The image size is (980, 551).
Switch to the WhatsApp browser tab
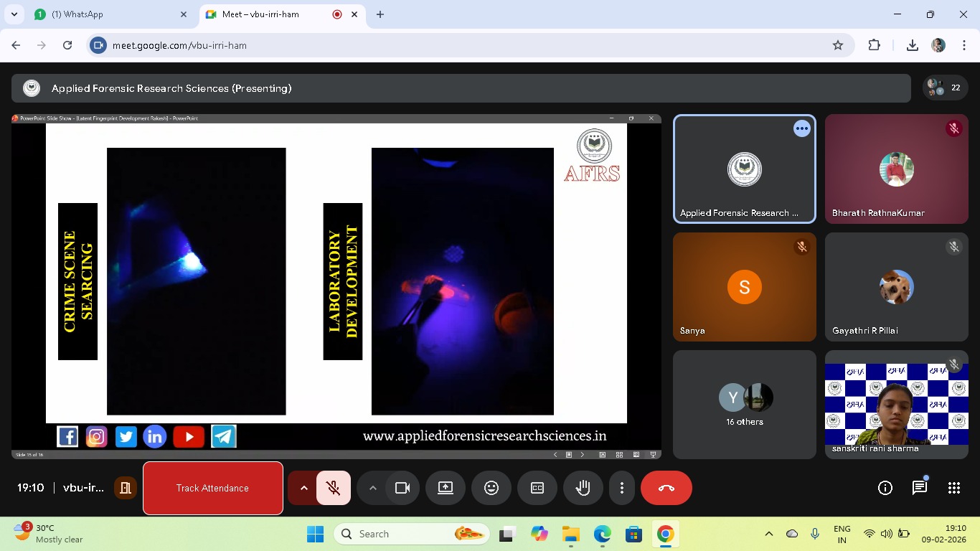(x=111, y=14)
